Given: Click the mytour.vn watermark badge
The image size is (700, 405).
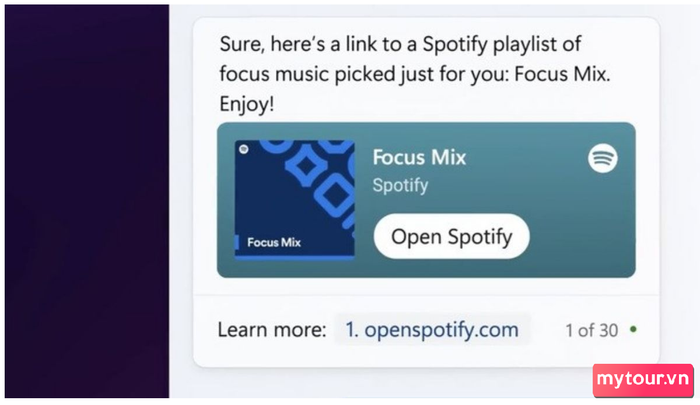Looking at the screenshot, I should (643, 380).
